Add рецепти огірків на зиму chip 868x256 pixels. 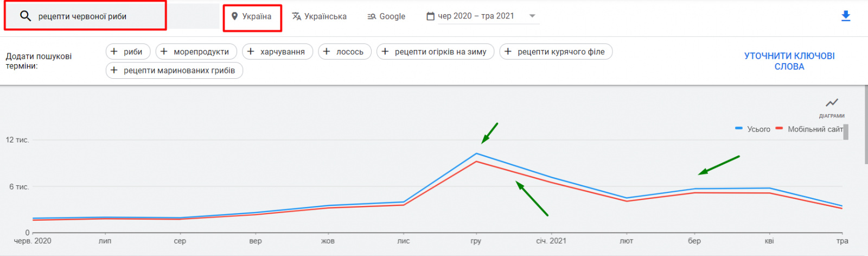435,52
